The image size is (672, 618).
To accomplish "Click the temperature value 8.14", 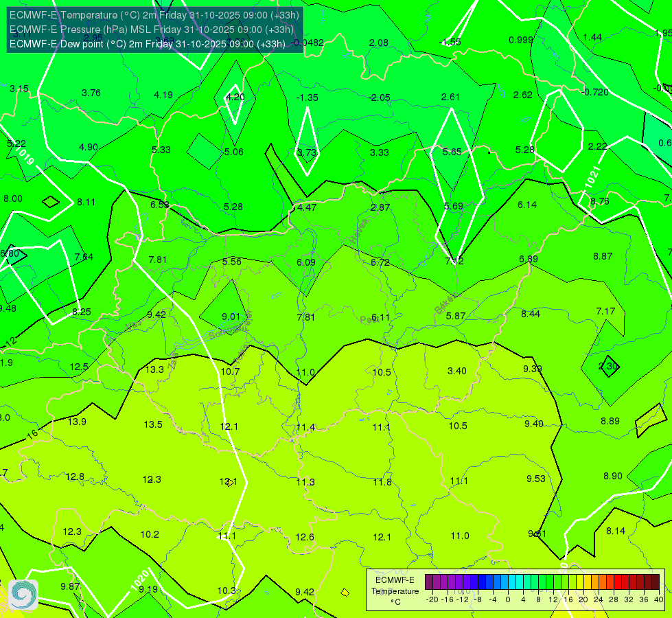I will point(616,531).
